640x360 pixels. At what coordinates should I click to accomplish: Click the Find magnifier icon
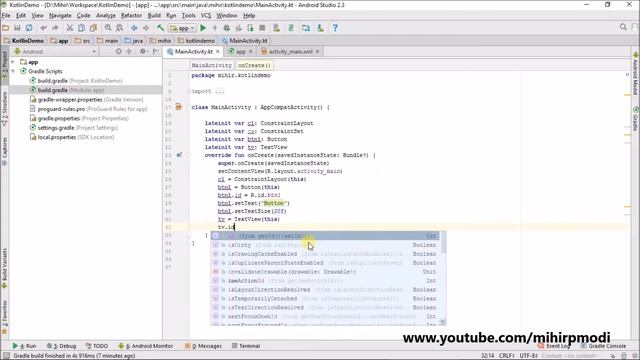pyautogui.click(x=108, y=28)
